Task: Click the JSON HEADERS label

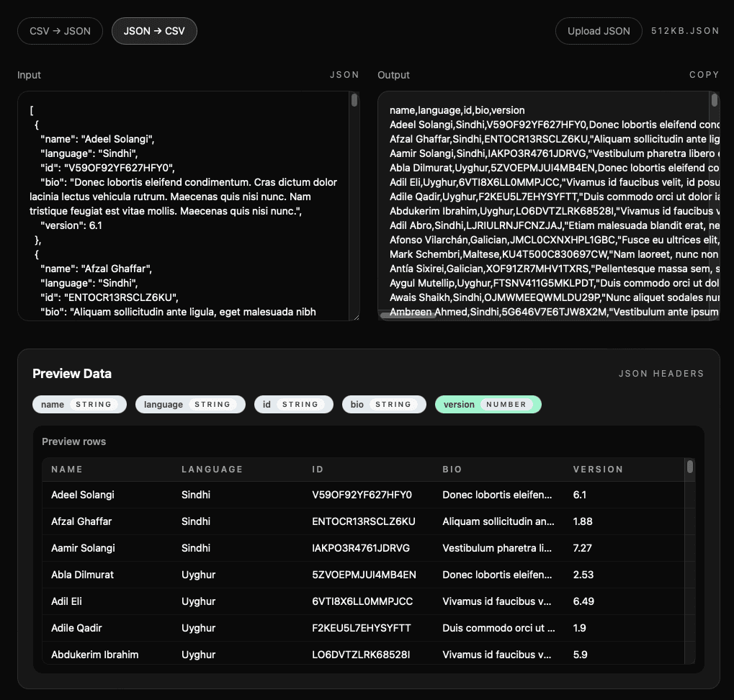Action: [x=661, y=373]
